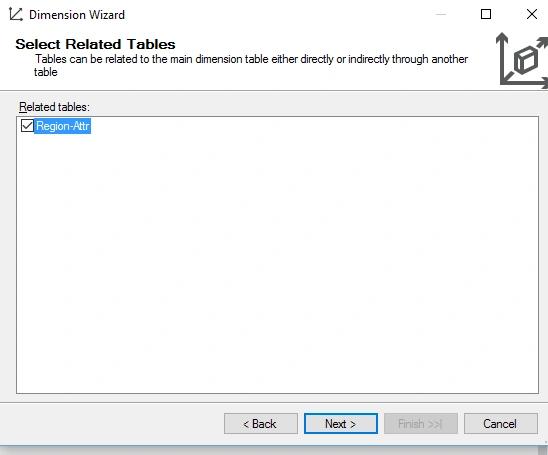This screenshot has height=455, width=548.
Task: Close the Dimension Wizard window
Action: 532,14
